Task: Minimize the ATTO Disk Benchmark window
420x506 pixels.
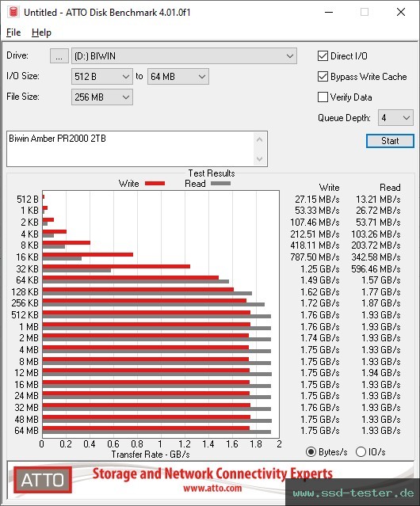Action: (x=329, y=12)
